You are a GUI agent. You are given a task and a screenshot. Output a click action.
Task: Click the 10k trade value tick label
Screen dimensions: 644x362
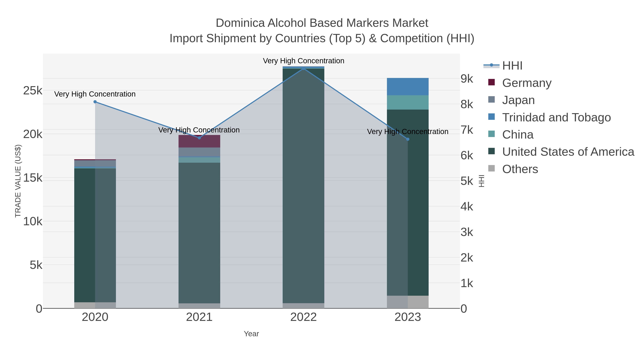(33, 221)
